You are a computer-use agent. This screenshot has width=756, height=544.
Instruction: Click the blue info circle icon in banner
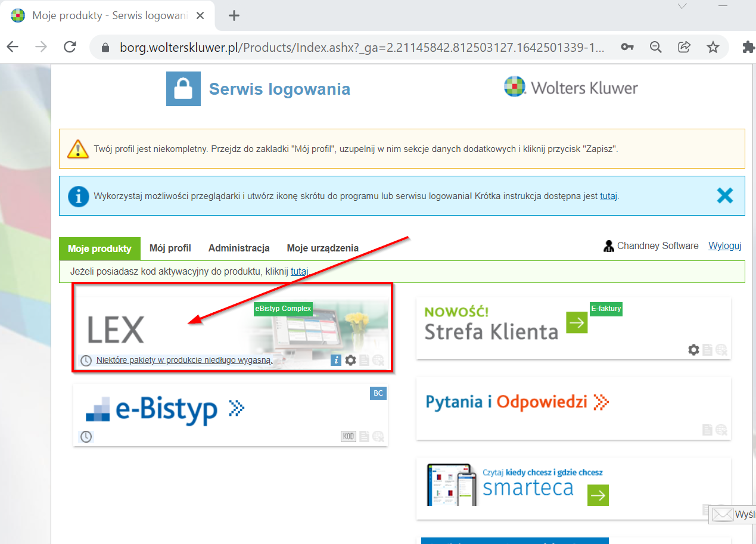79,196
